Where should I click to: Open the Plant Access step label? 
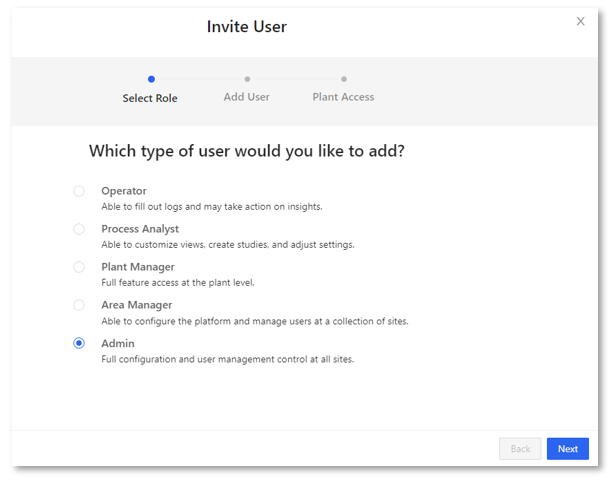coord(343,97)
